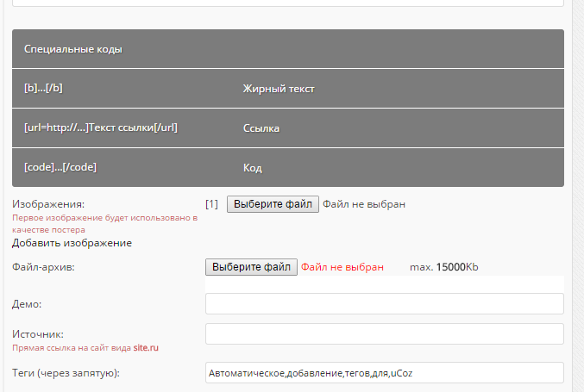This screenshot has width=584, height=392.
Task: Click the red 'Файл не выбран' status
Action: [x=342, y=267]
